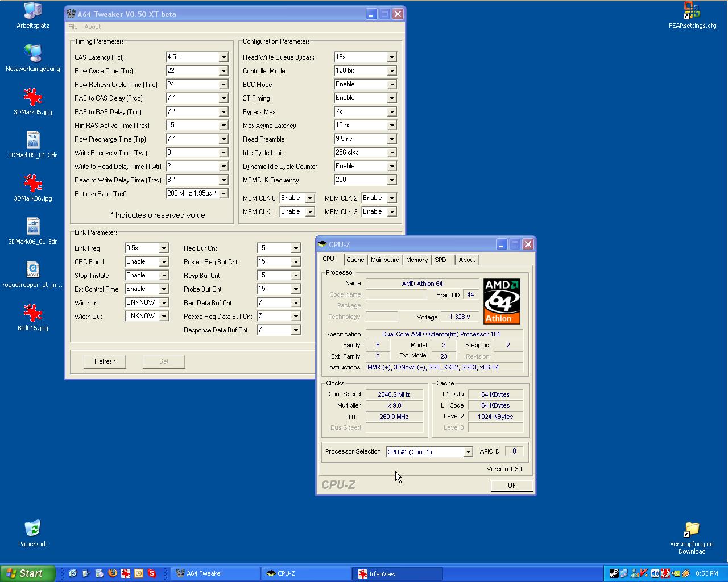Open the Arbeitsplatz desktop icon
The image size is (728, 582).
coord(33,12)
